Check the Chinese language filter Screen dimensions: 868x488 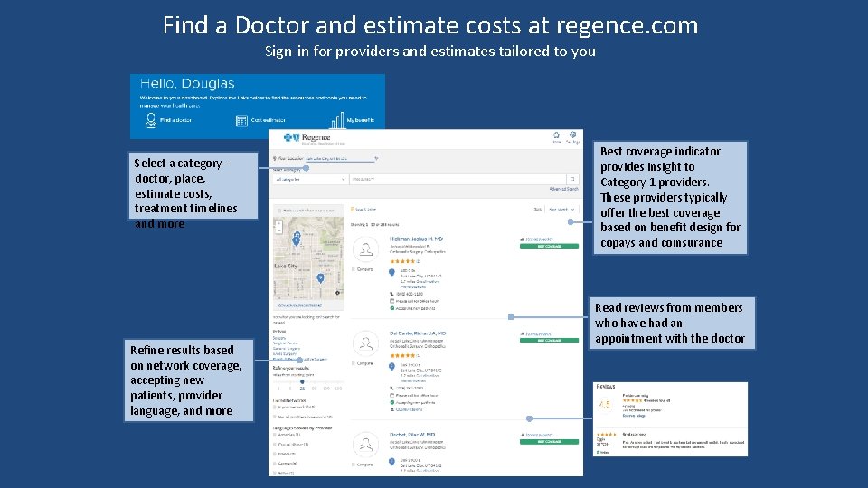click(x=275, y=445)
